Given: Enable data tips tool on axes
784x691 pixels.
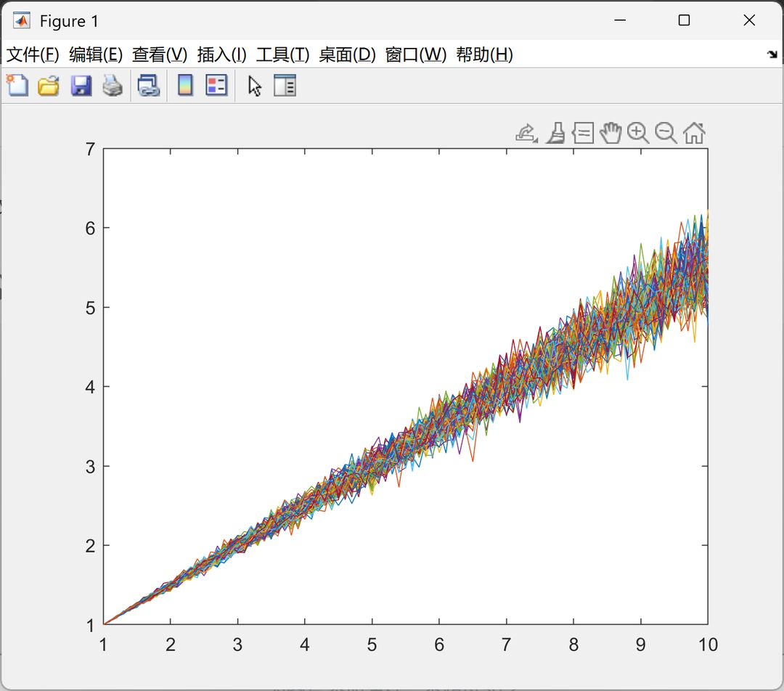Looking at the screenshot, I should [x=584, y=134].
